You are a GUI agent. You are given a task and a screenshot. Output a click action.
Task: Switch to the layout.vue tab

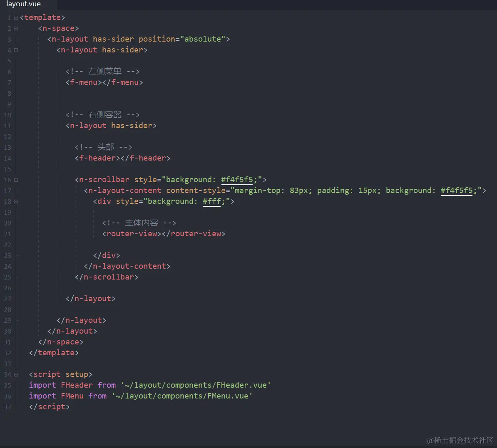point(23,4)
